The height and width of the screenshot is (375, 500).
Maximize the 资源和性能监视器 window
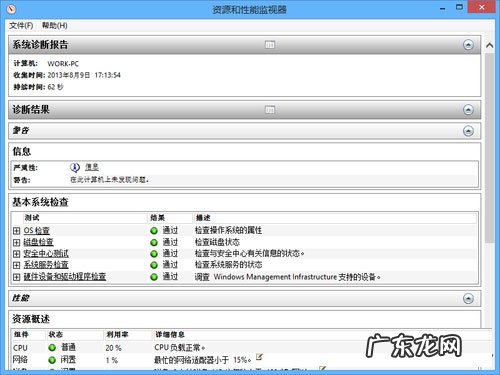click(x=459, y=7)
